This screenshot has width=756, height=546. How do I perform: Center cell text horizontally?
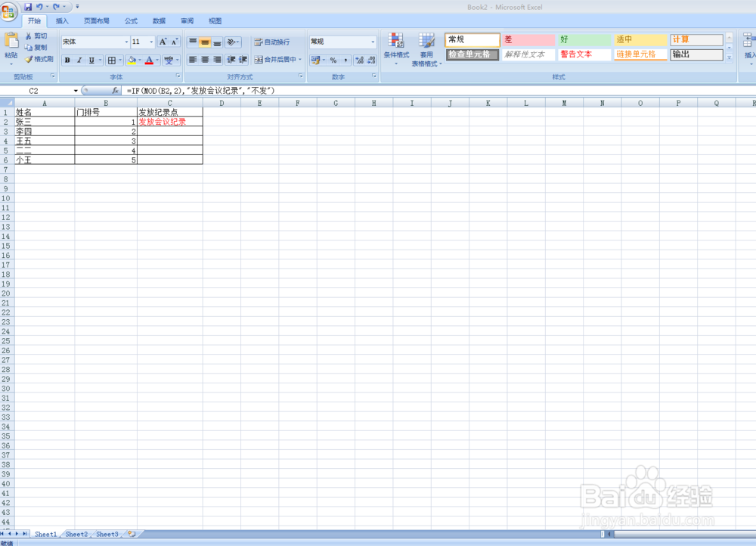[x=205, y=60]
